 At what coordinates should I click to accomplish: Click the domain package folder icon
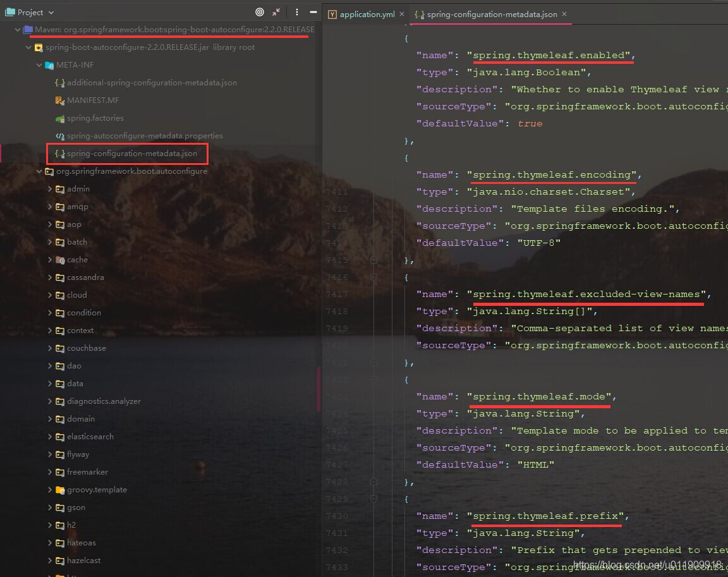(x=60, y=419)
